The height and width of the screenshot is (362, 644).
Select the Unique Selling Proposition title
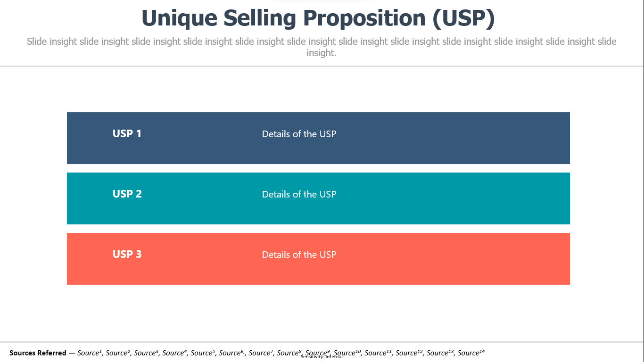[x=318, y=19]
